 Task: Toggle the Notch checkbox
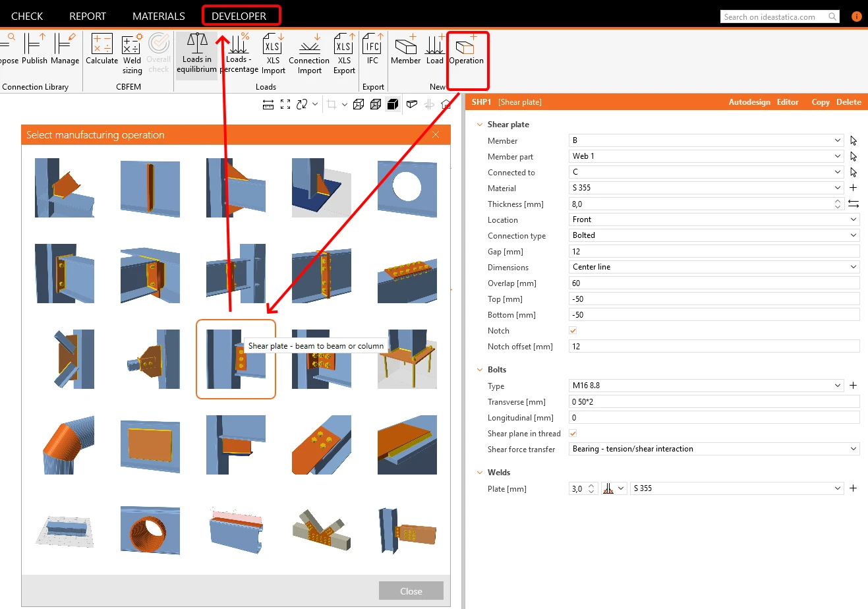pos(573,331)
